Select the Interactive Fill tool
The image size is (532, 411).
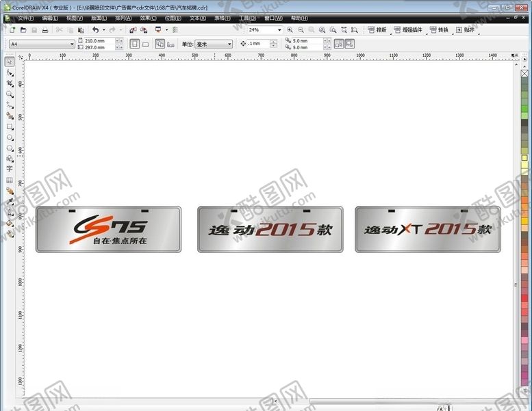pos(10,234)
